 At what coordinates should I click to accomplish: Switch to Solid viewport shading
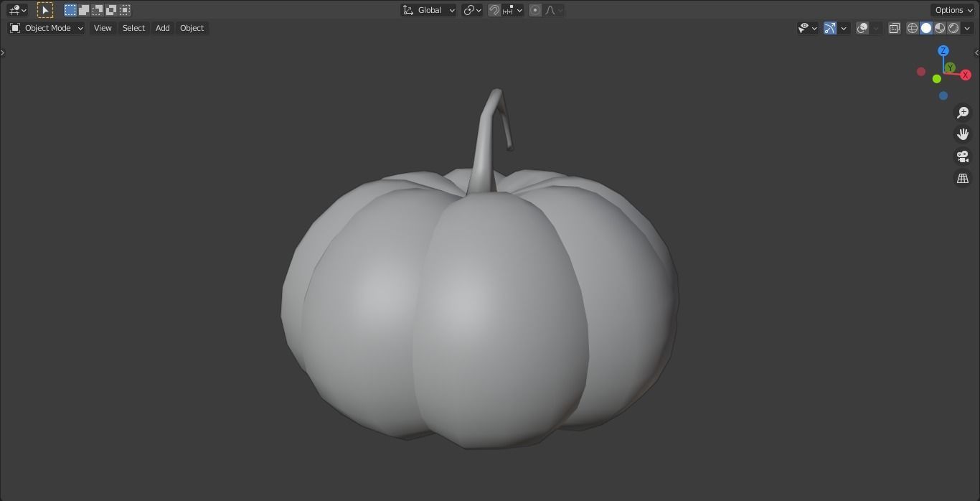coord(926,28)
